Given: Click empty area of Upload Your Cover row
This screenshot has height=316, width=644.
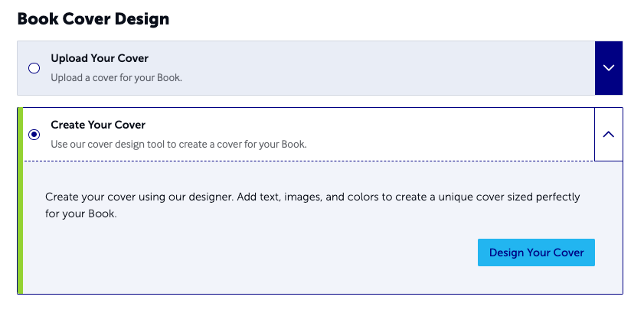Looking at the screenshot, I should click(370, 68).
